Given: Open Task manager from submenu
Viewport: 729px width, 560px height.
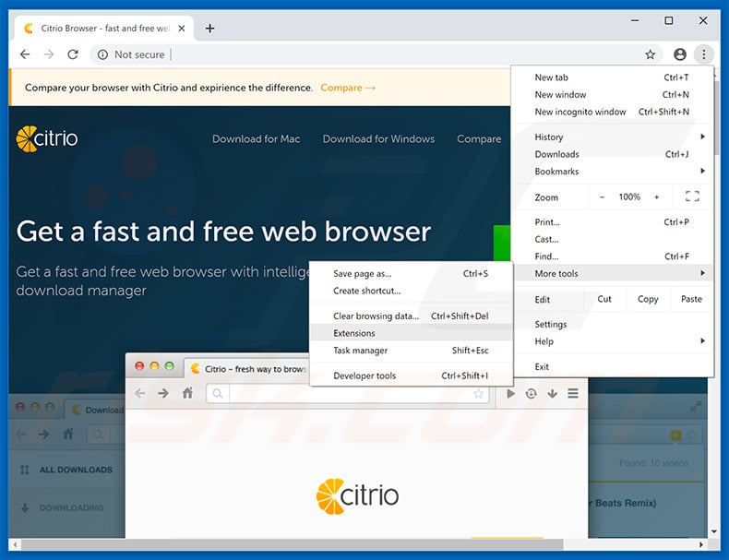Looking at the screenshot, I should coord(411,351).
